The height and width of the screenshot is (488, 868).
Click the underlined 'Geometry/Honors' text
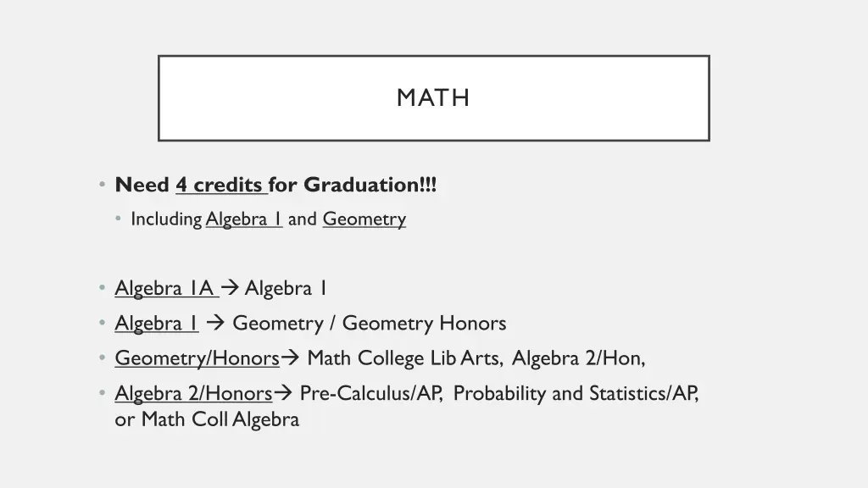pyautogui.click(x=197, y=358)
